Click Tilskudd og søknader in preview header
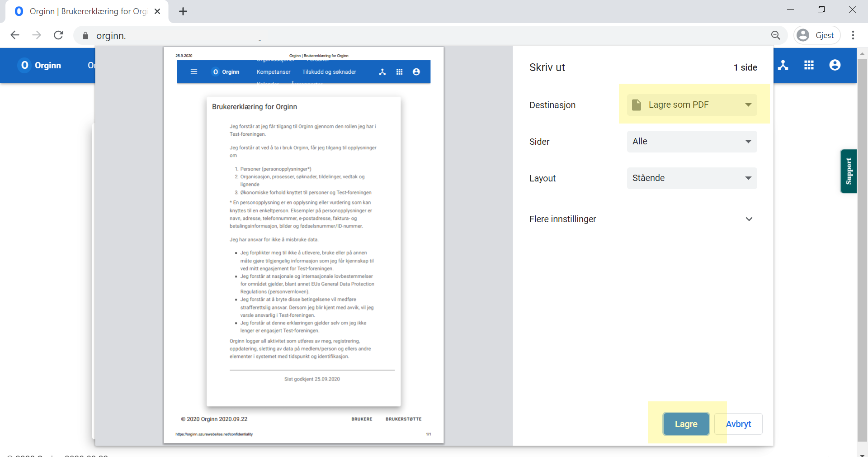 (x=329, y=72)
